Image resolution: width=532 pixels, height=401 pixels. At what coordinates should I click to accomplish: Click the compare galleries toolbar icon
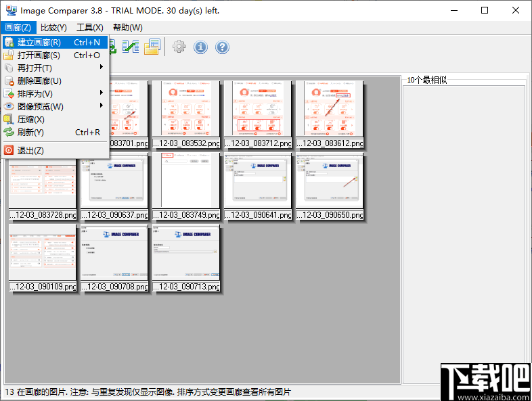tap(131, 47)
